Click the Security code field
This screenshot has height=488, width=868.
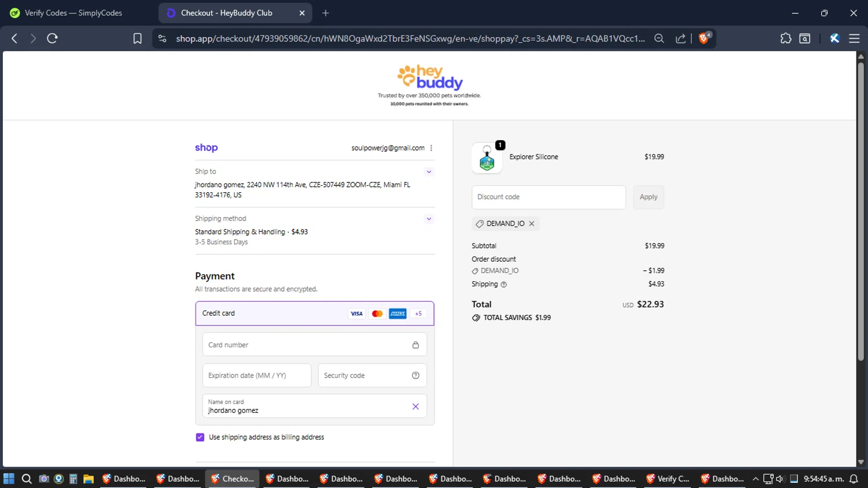tap(373, 376)
